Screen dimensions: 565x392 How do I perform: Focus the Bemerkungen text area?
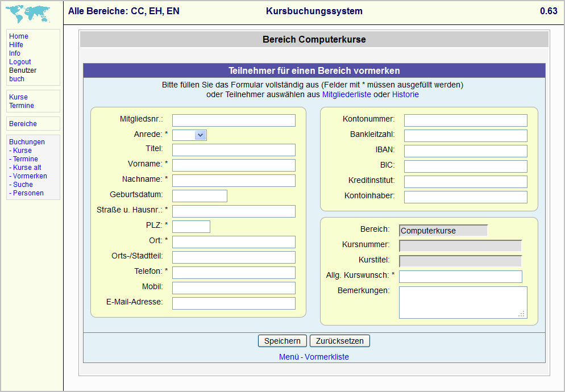(x=463, y=303)
